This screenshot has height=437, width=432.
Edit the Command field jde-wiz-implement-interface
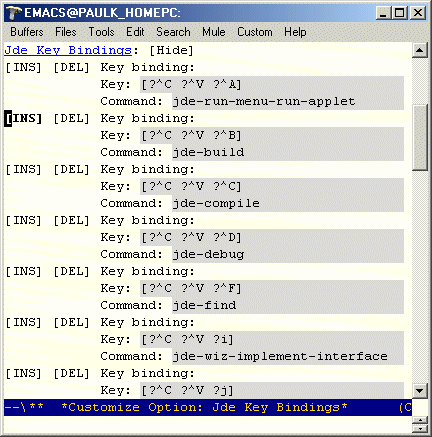pyautogui.click(x=288, y=356)
